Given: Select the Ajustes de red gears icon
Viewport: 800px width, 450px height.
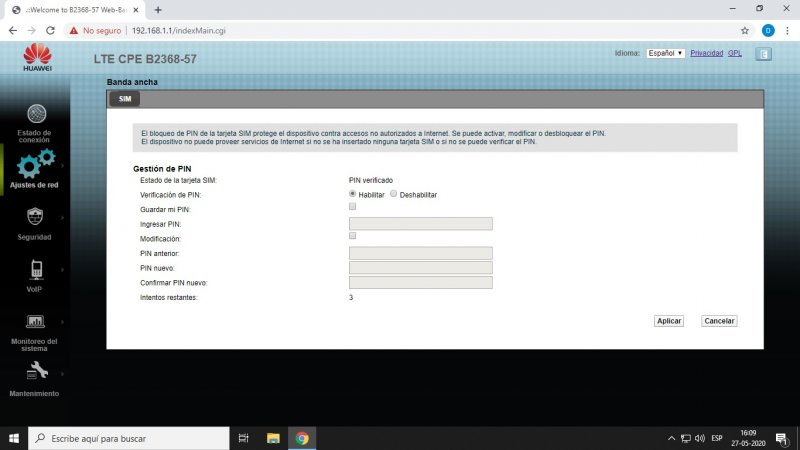Looking at the screenshot, I should point(37,164).
